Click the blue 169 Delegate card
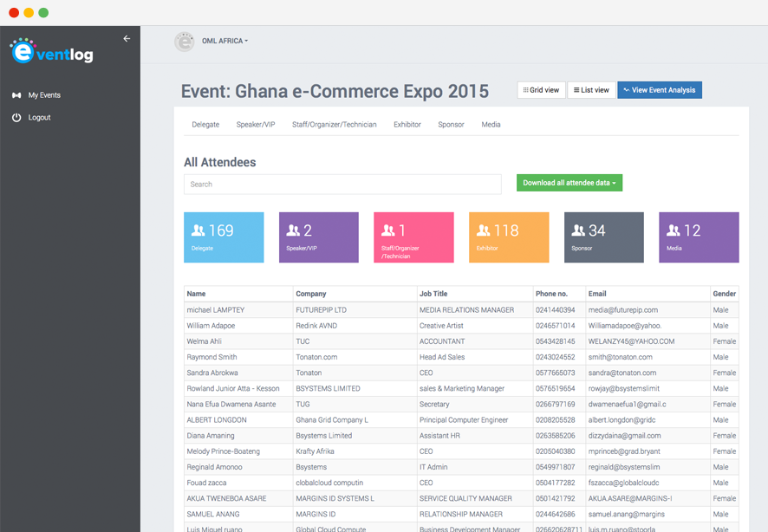 (224, 237)
